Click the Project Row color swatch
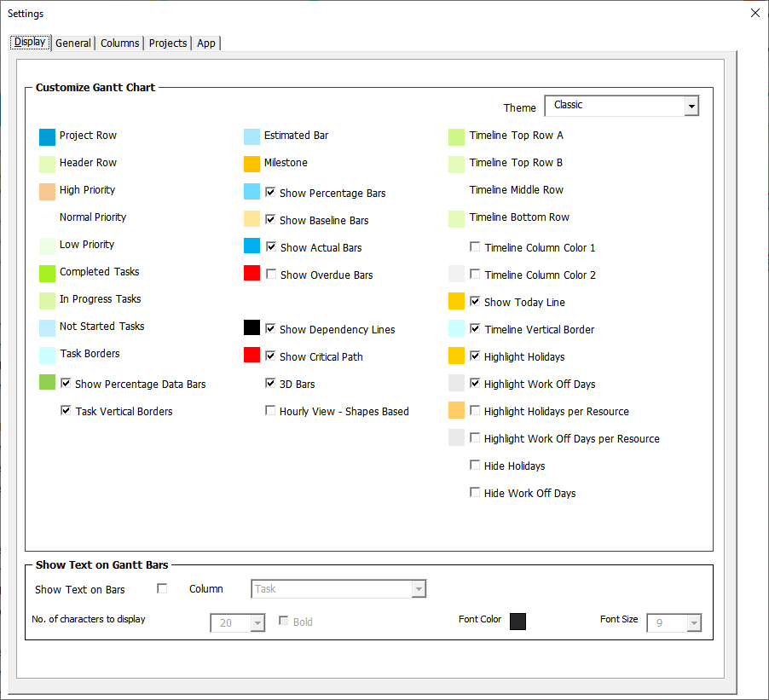The height and width of the screenshot is (700, 769). (x=47, y=137)
